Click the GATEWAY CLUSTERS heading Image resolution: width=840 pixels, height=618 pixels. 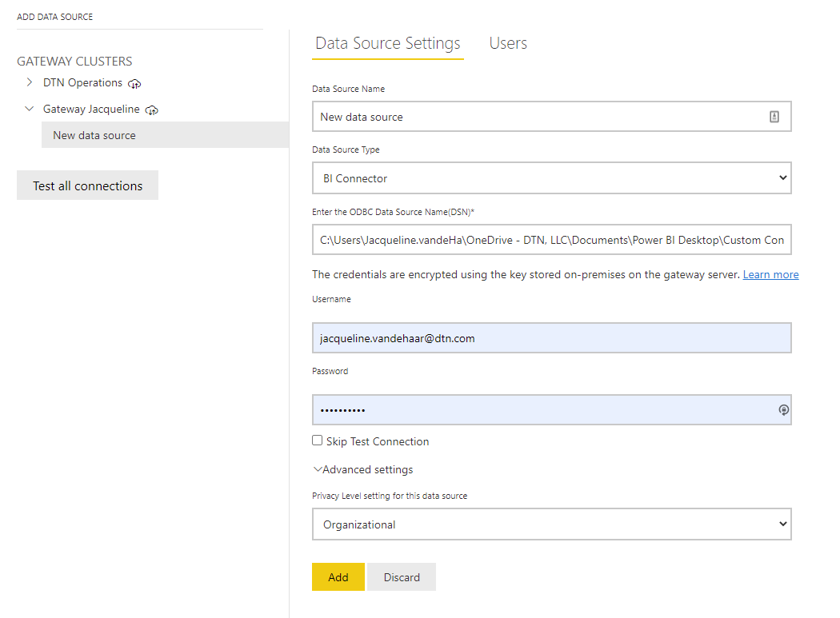point(74,62)
